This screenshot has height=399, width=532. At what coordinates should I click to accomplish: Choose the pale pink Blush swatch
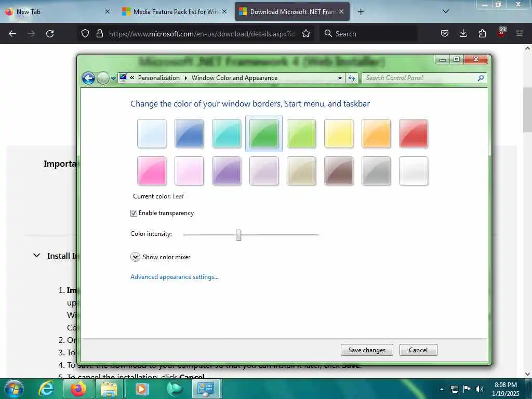(189, 170)
